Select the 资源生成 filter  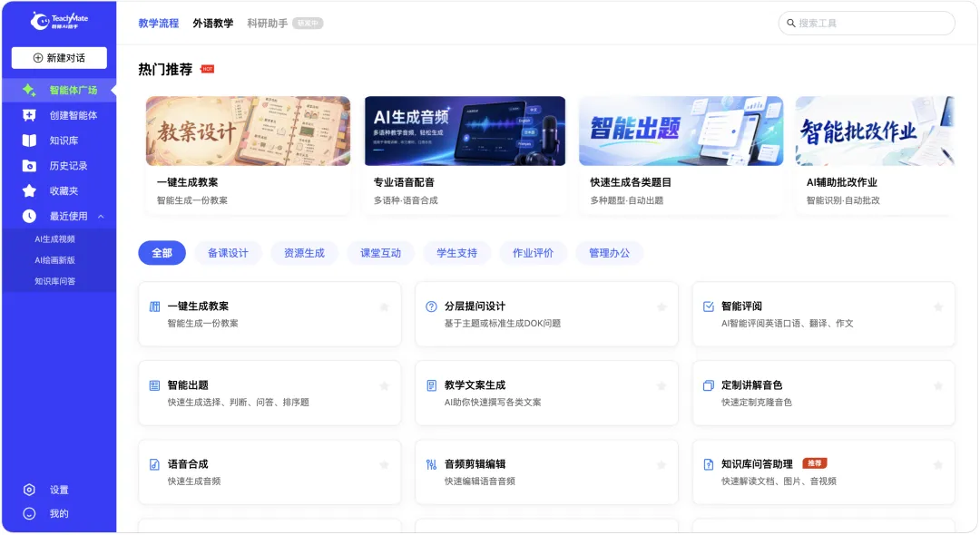point(304,253)
